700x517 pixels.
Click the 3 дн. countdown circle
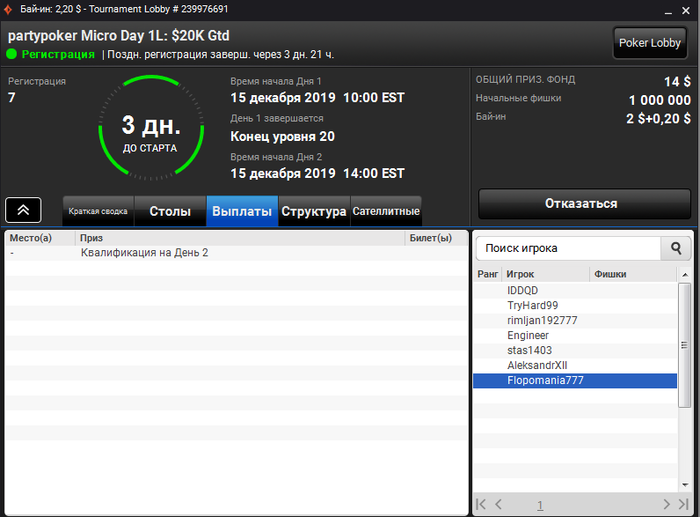click(x=151, y=128)
